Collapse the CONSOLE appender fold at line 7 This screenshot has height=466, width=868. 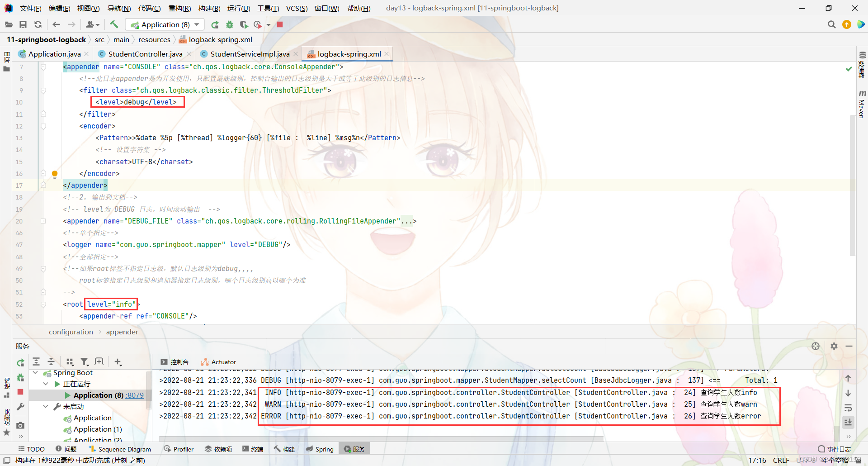(x=43, y=67)
